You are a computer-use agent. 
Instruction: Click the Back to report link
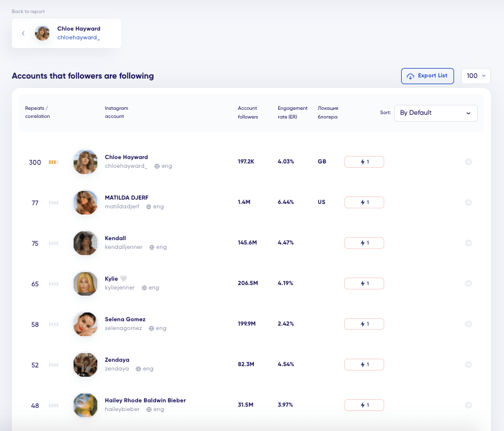28,11
